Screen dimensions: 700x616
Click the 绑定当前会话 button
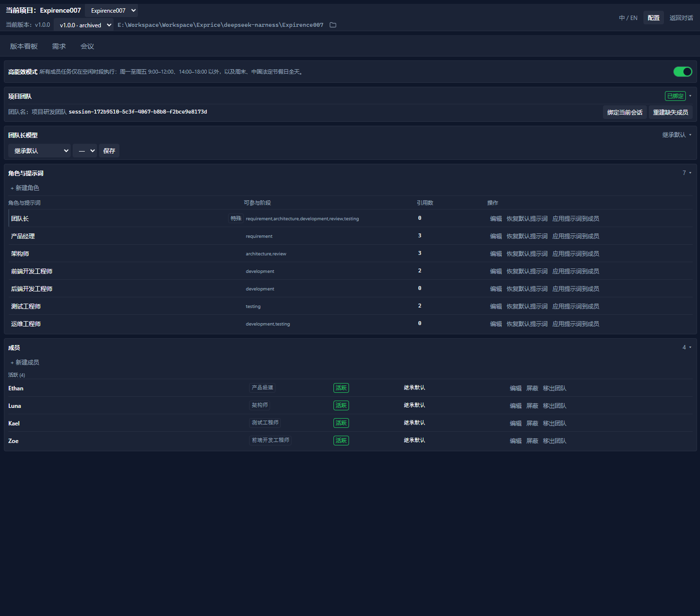point(625,112)
